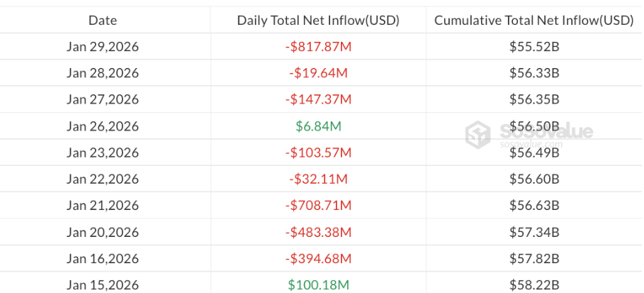Click the -$708.71M daily inflow value
This screenshot has height=293, width=644.
click(318, 206)
